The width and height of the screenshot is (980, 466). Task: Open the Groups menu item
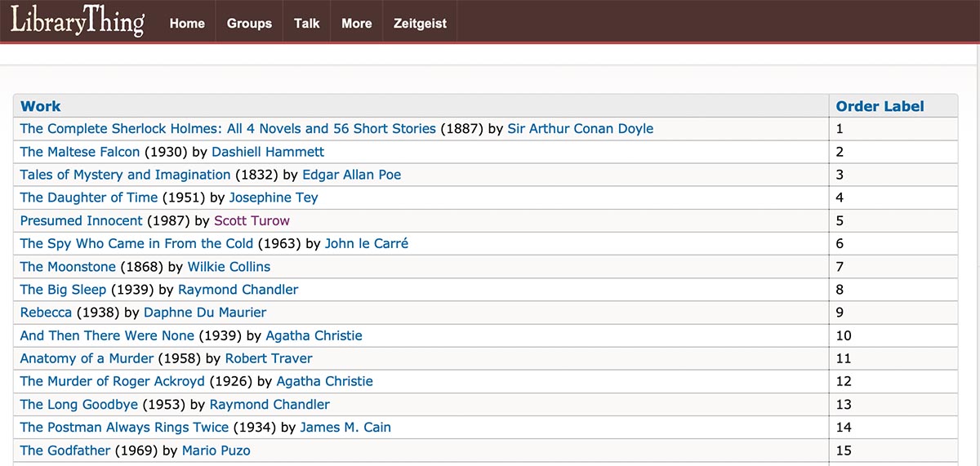pos(249,23)
